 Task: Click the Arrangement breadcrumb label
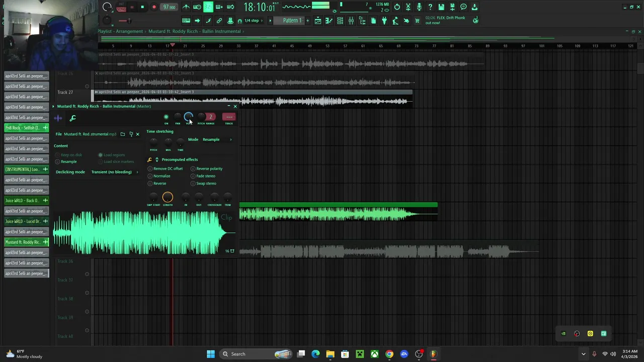[x=129, y=31]
